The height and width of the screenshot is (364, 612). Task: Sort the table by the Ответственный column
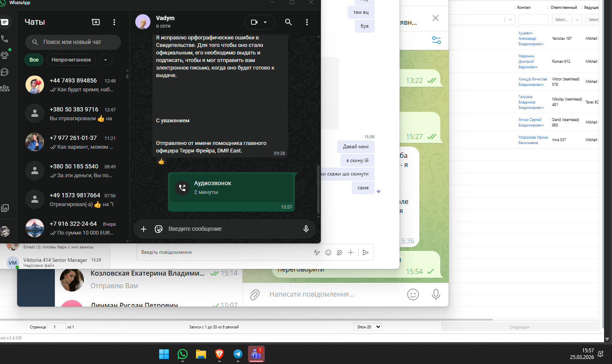(x=564, y=8)
